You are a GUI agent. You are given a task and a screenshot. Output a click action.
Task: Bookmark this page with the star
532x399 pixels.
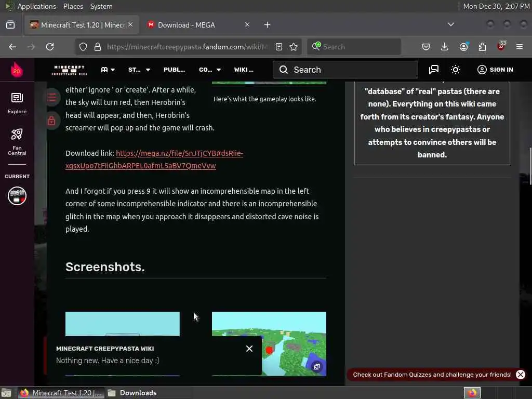(294, 47)
